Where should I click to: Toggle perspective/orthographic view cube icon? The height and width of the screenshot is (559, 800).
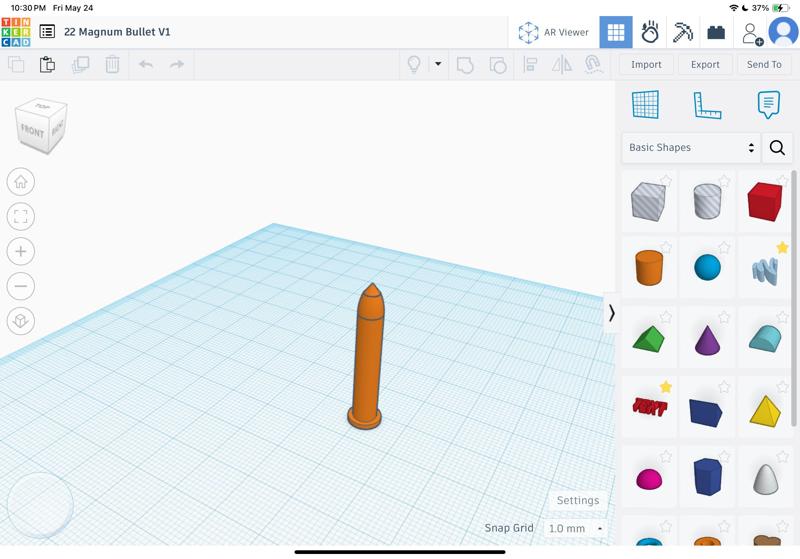click(21, 320)
